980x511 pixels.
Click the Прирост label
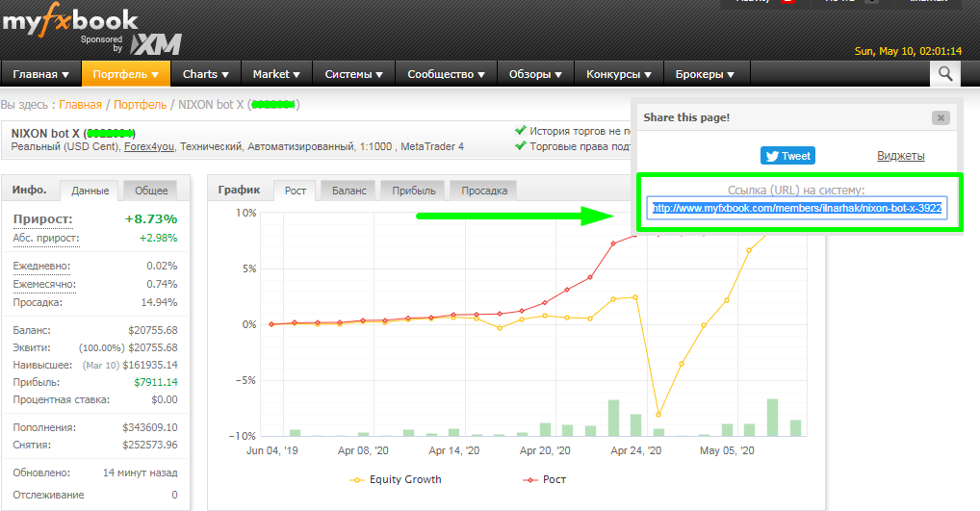point(42,219)
